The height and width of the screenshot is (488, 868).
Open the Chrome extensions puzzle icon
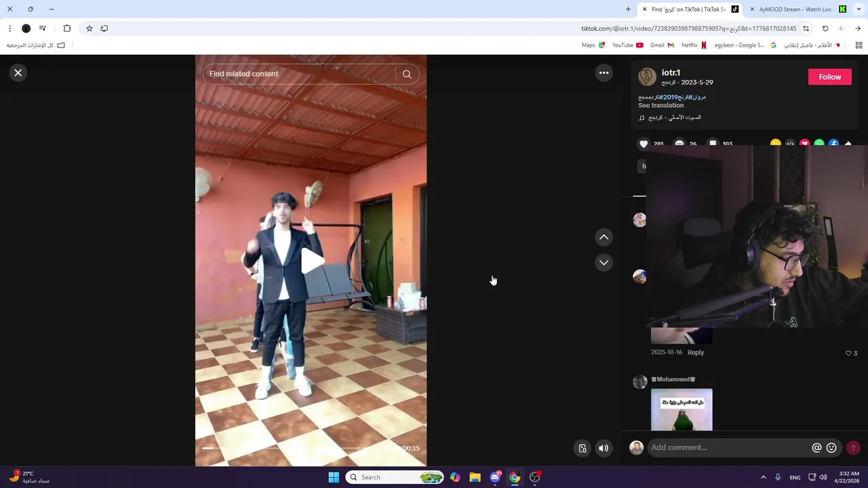67,28
